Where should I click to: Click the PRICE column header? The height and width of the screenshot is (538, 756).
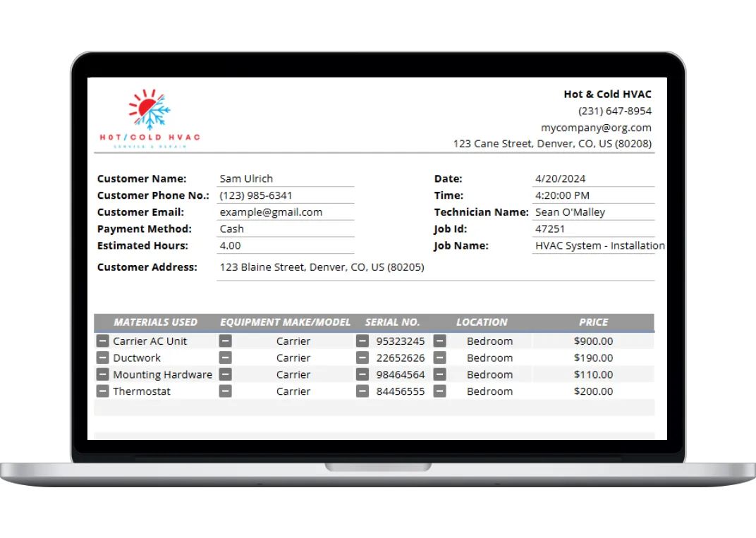(x=593, y=322)
